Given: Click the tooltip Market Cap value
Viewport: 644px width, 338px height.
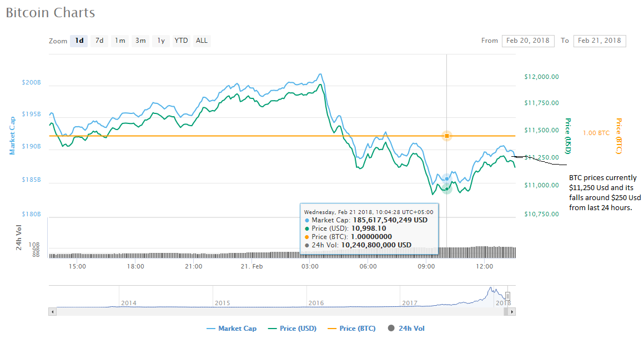Looking at the screenshot, I should pos(390,220).
